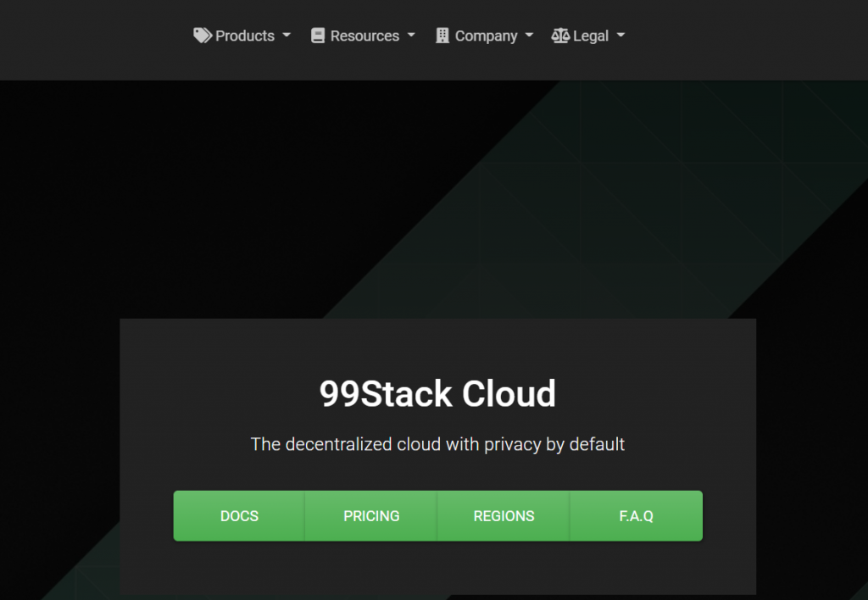The width and height of the screenshot is (868, 600).
Task: Click the Products tag icon
Action: point(203,36)
